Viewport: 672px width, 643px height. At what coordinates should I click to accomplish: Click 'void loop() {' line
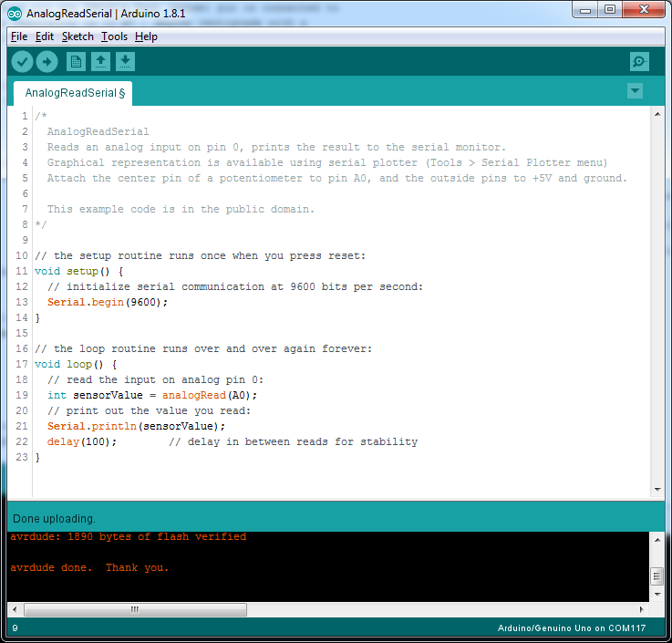tap(76, 365)
